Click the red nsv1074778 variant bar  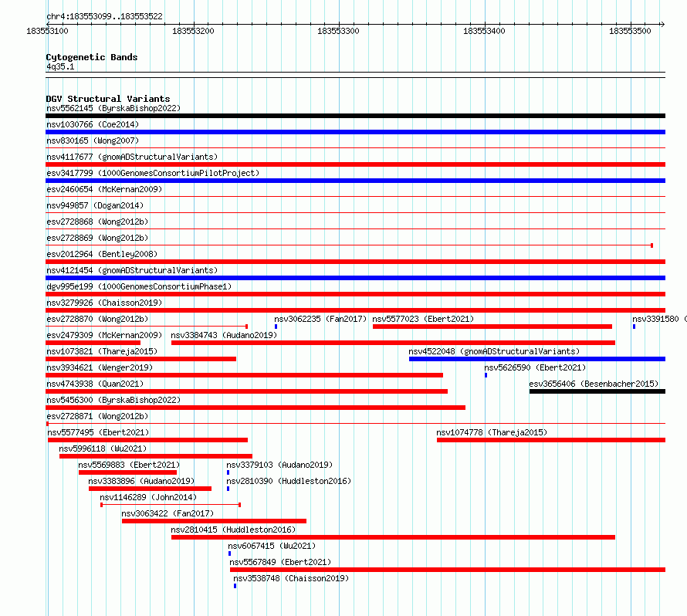point(551,440)
